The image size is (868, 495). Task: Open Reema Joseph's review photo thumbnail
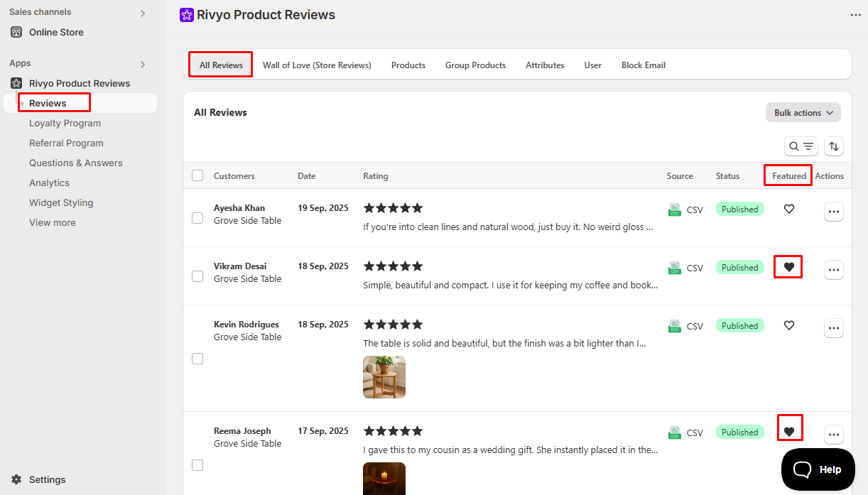384,479
